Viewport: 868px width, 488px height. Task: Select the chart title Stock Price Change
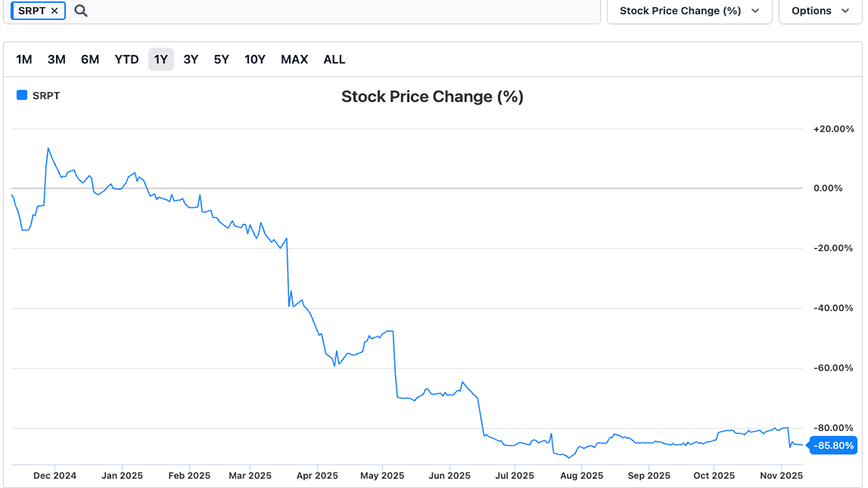coord(432,97)
